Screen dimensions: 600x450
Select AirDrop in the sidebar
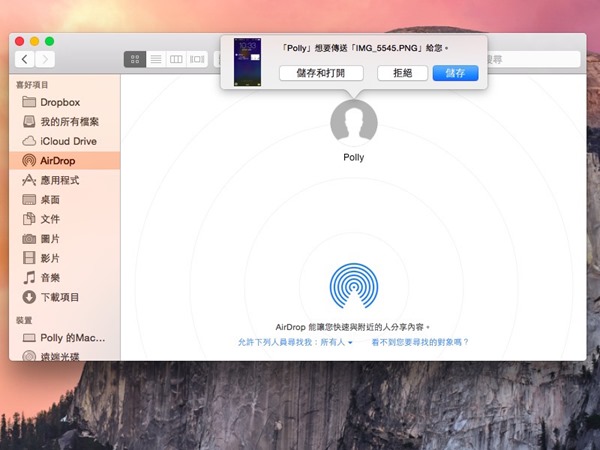pyautogui.click(x=58, y=160)
